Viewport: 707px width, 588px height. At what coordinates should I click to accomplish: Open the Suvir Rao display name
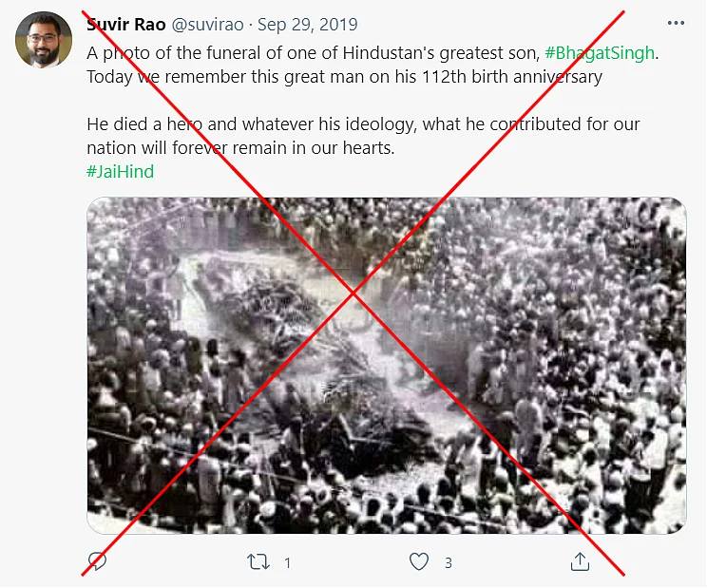coord(126,25)
